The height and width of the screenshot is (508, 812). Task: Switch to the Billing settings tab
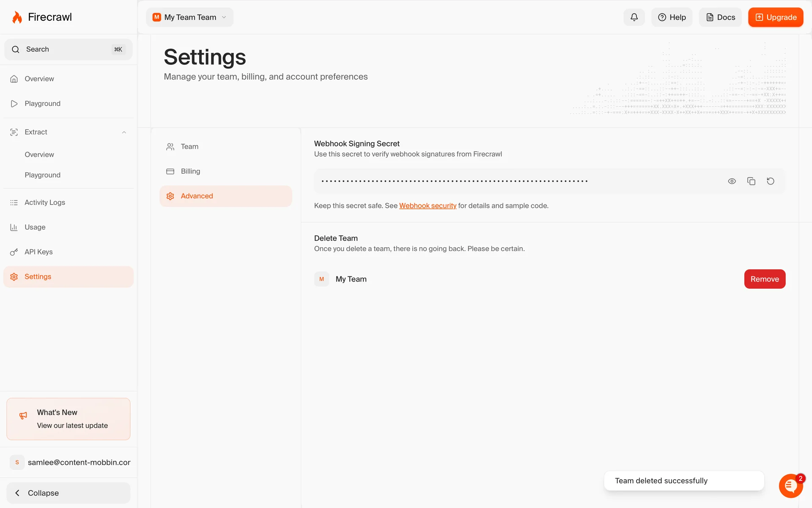click(x=190, y=171)
